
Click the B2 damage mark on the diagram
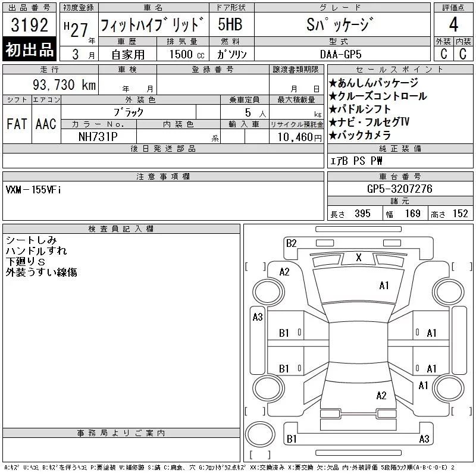click(291, 243)
